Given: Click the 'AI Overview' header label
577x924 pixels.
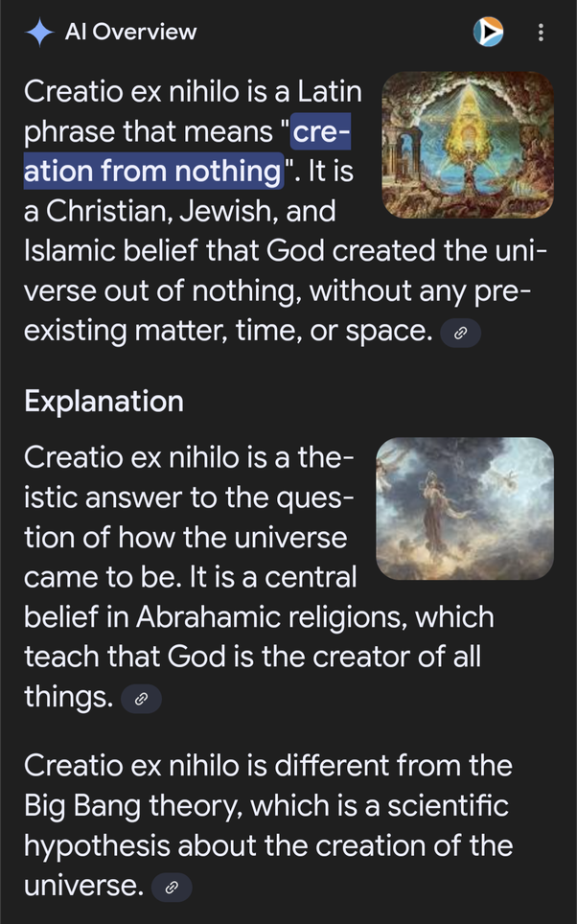Looking at the screenshot, I should 130,33.
